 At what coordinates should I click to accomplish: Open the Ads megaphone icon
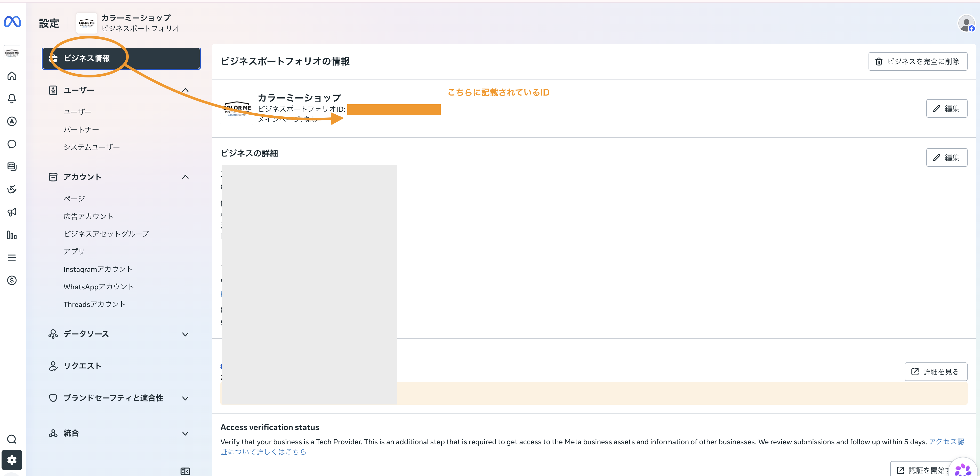[x=12, y=212]
